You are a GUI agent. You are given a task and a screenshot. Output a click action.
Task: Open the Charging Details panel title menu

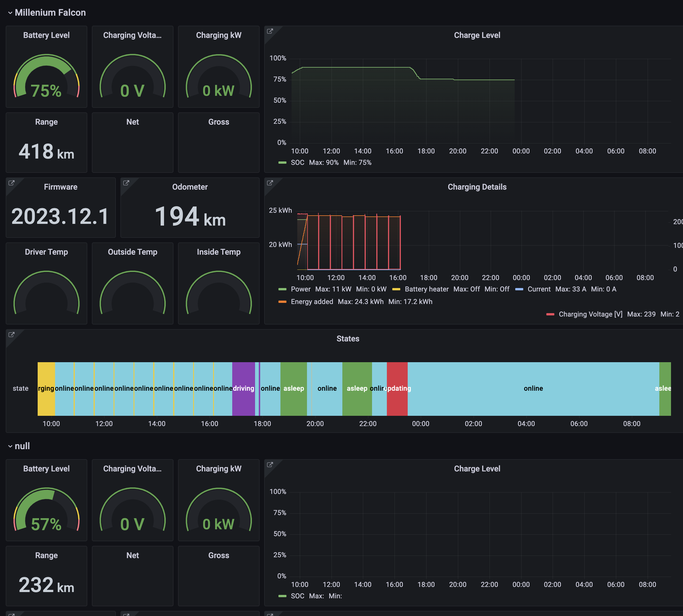click(477, 187)
